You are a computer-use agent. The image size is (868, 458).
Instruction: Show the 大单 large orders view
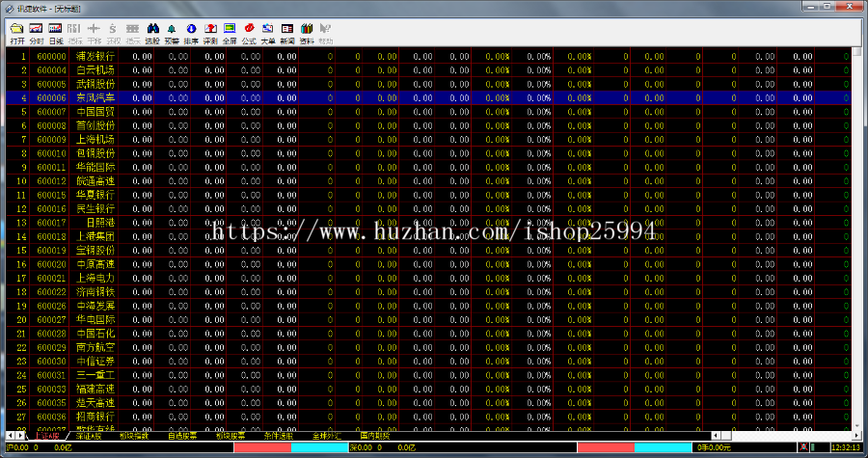pyautogui.click(x=268, y=34)
